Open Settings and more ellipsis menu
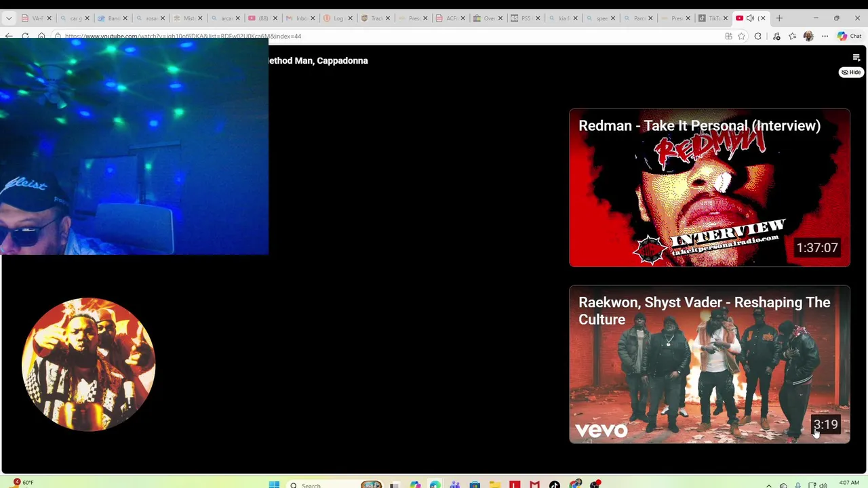Viewport: 868px width, 488px height. (825, 36)
